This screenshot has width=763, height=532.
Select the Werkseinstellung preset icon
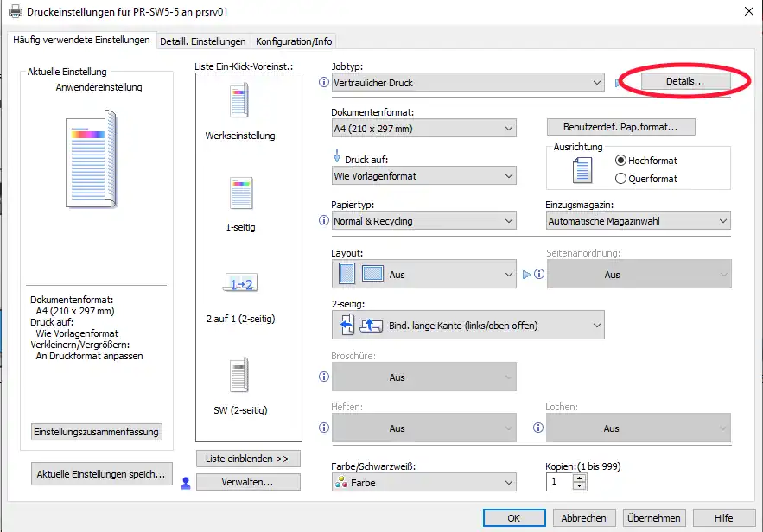pos(239,101)
